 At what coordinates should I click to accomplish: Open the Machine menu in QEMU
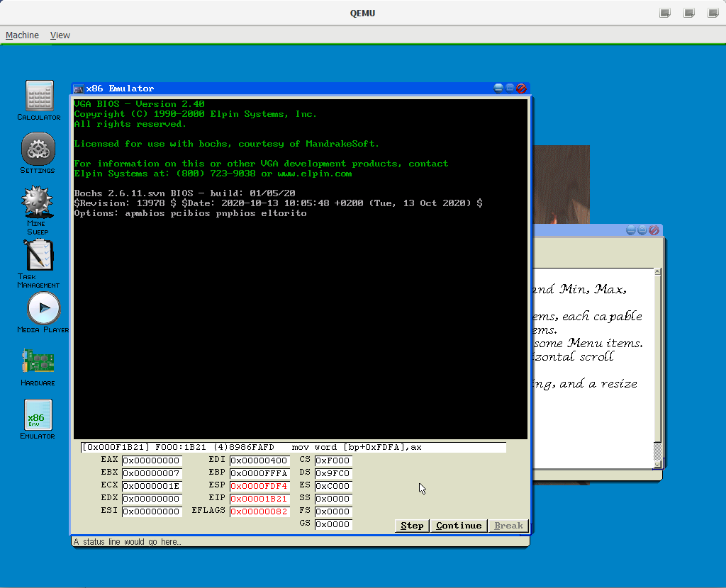[x=22, y=35]
